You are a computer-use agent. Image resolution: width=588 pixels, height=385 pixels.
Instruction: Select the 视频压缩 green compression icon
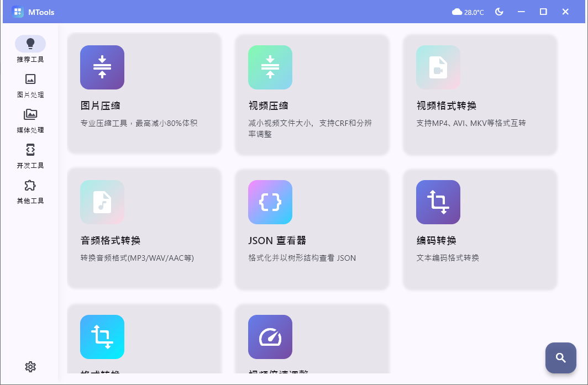[x=270, y=67]
